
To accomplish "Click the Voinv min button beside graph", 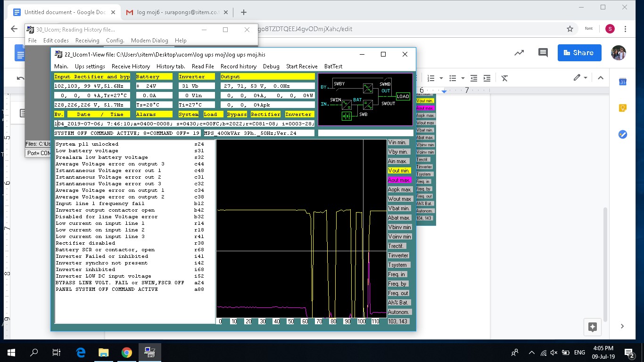I will (400, 237).
